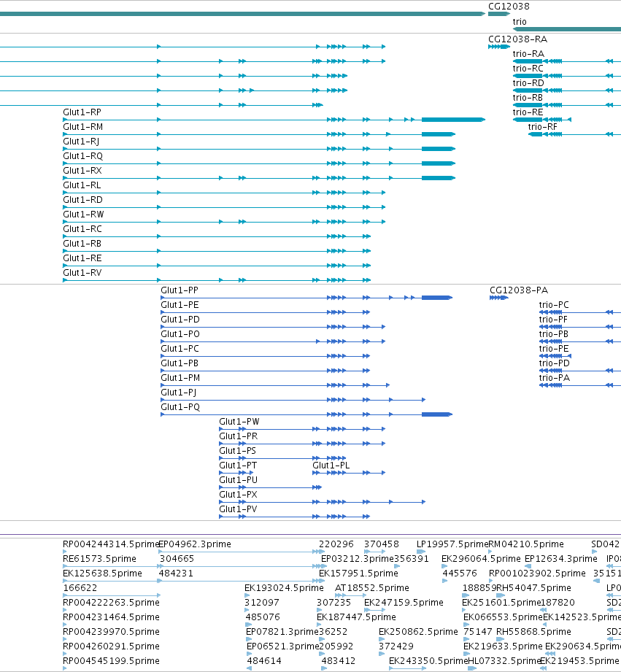
Task: Open trio-RB transcript details
Action: 528,97
